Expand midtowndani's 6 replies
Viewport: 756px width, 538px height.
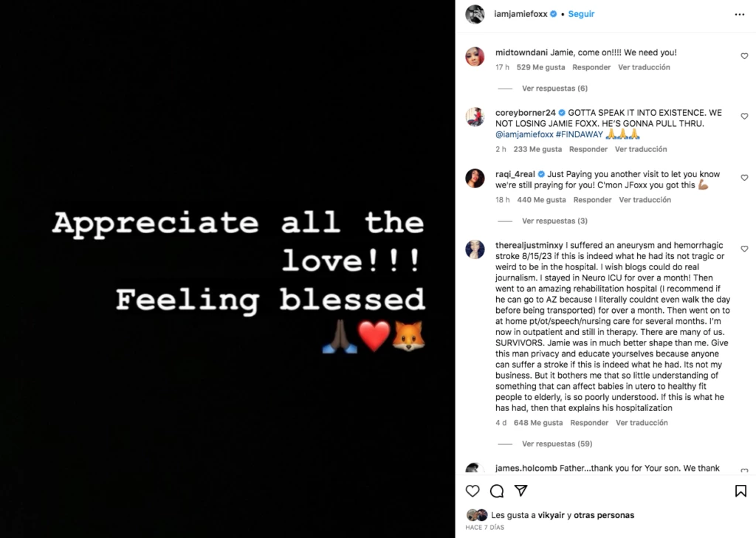pos(554,89)
